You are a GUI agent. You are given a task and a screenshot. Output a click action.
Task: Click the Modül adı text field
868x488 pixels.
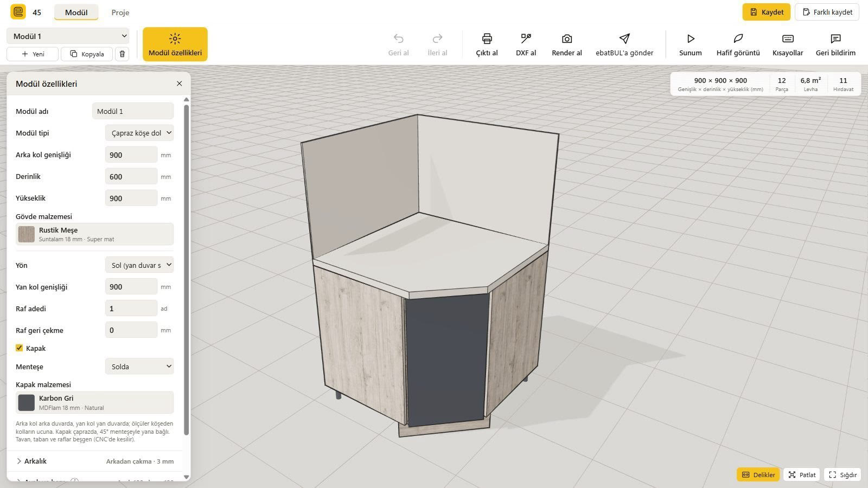[x=133, y=111]
